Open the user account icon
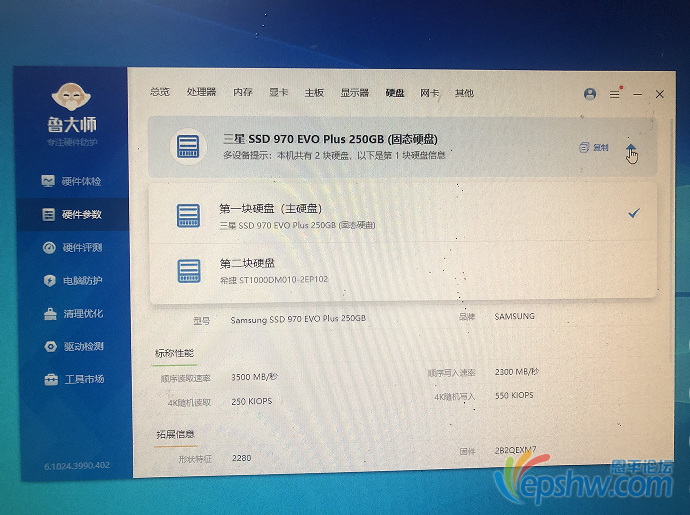Viewport: 690px width, 515px height. [590, 94]
